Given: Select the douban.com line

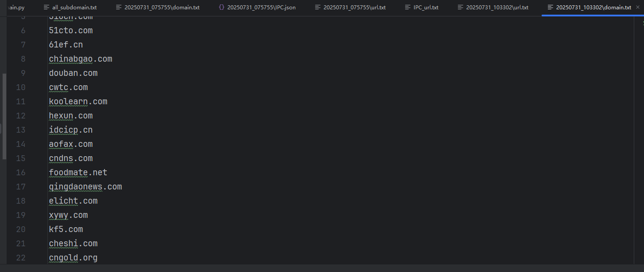Looking at the screenshot, I should pyautogui.click(x=73, y=73).
